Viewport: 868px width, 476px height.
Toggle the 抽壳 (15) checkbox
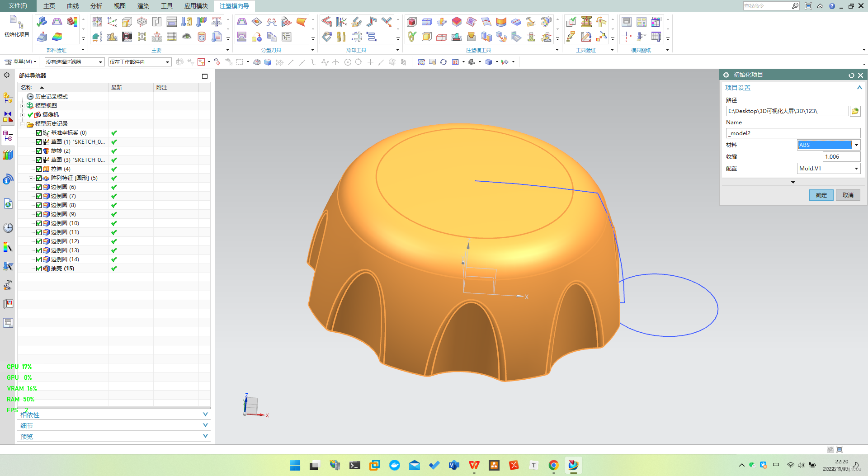coord(39,269)
